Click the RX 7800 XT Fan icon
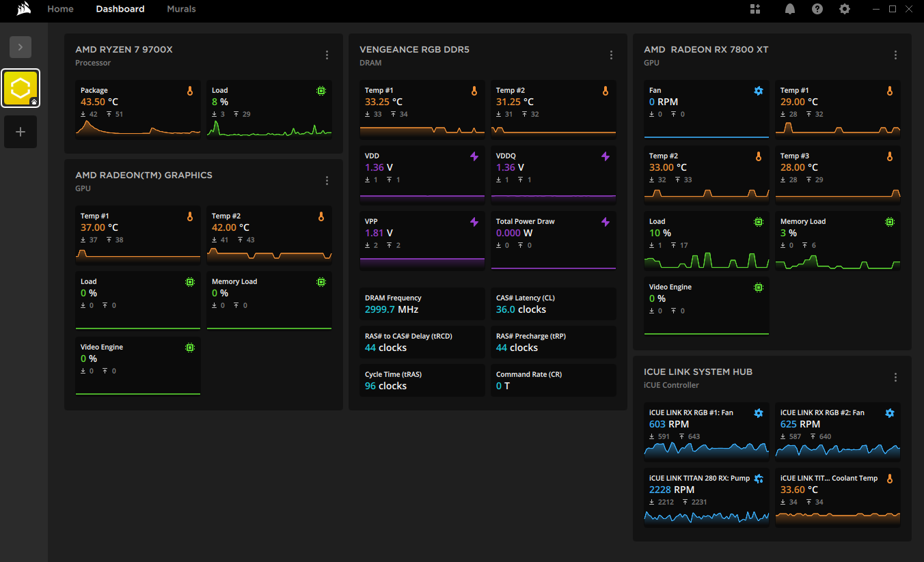924x562 pixels. (x=759, y=91)
